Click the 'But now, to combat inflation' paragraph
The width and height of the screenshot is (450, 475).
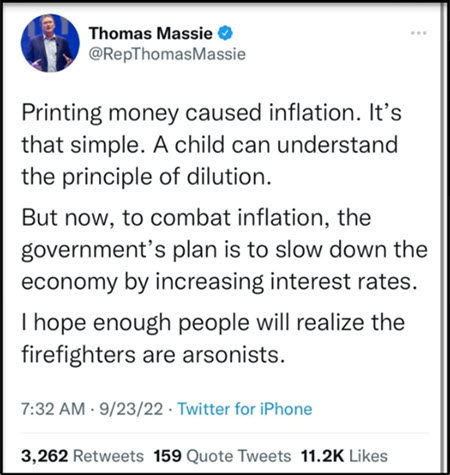pyautogui.click(x=224, y=250)
